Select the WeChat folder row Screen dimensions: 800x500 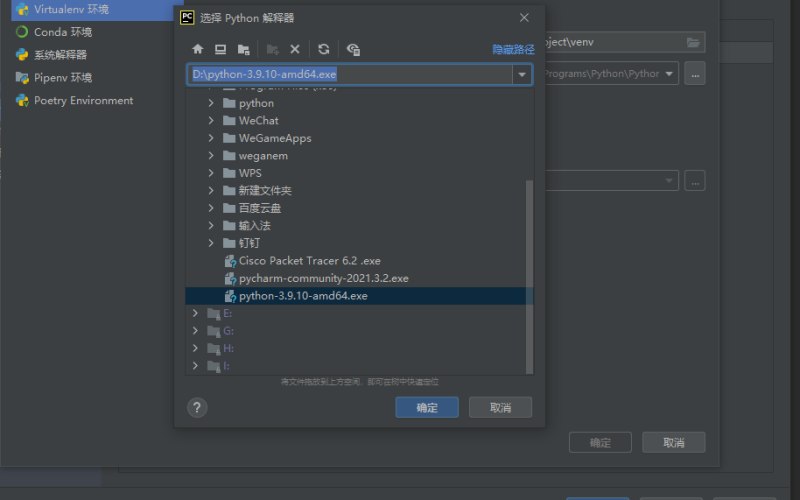tap(356, 120)
